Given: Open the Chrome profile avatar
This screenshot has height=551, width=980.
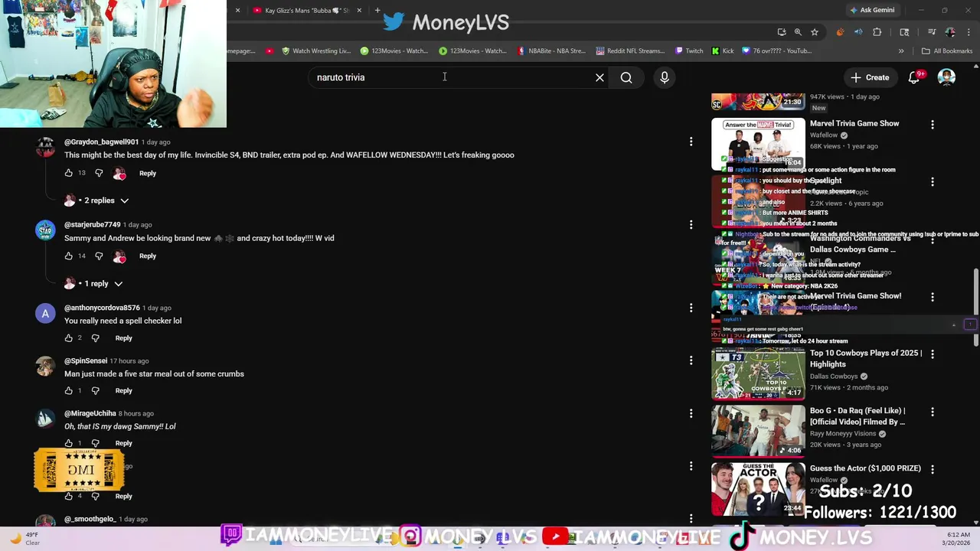Looking at the screenshot, I should (950, 32).
